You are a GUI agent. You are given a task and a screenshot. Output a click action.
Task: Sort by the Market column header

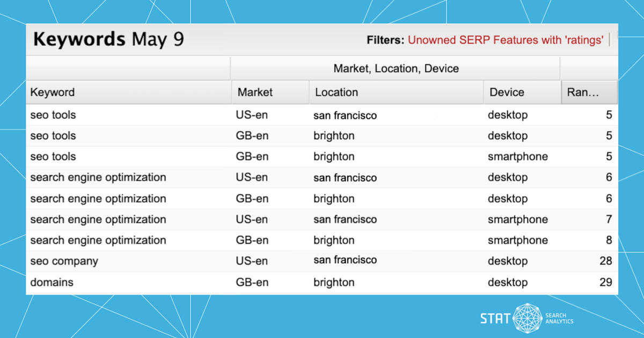[255, 92]
